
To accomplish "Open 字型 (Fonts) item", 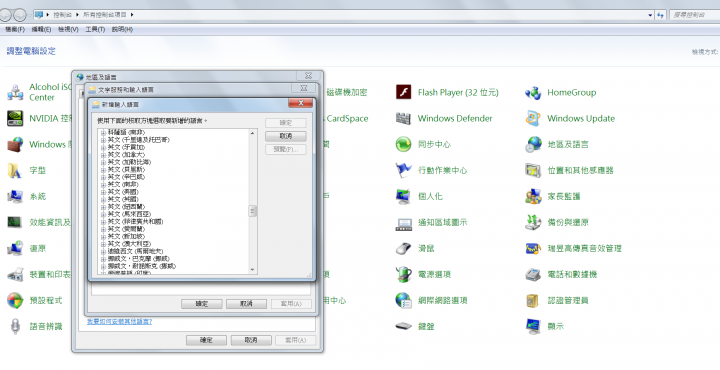I will click(27, 170).
